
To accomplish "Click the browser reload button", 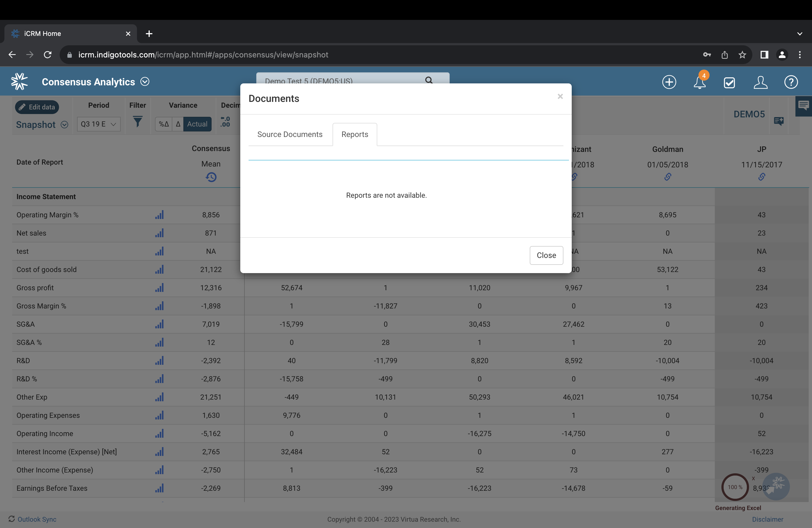I will point(48,55).
